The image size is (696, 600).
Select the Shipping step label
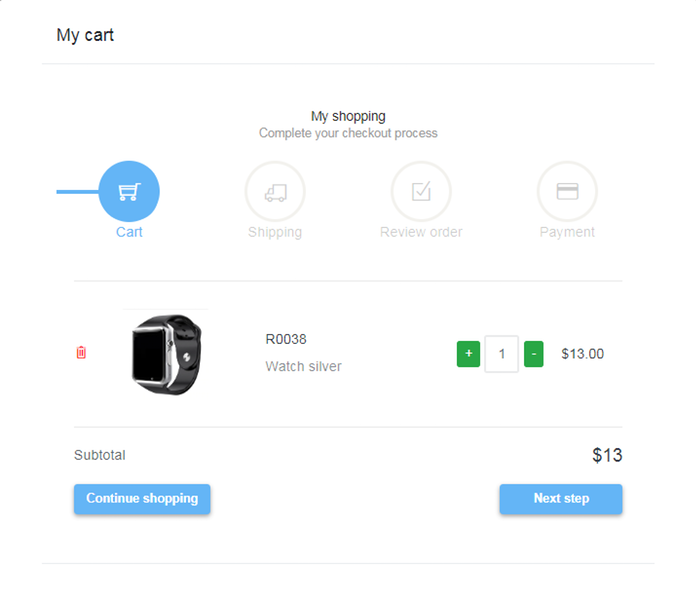click(x=275, y=232)
